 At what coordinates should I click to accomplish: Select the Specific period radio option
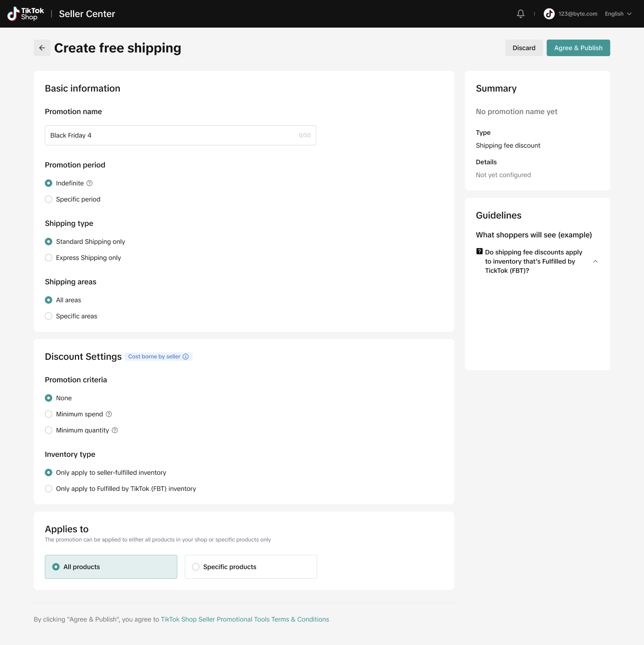(49, 199)
